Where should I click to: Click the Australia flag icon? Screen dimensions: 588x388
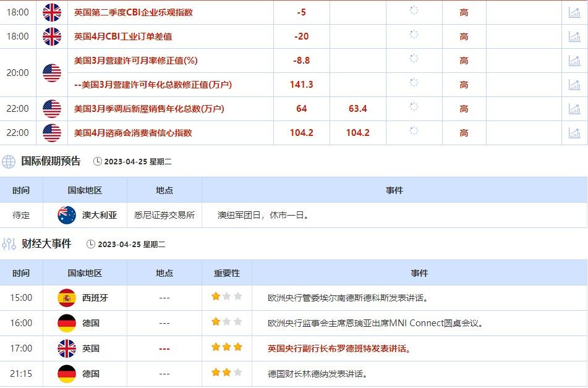pos(67,216)
